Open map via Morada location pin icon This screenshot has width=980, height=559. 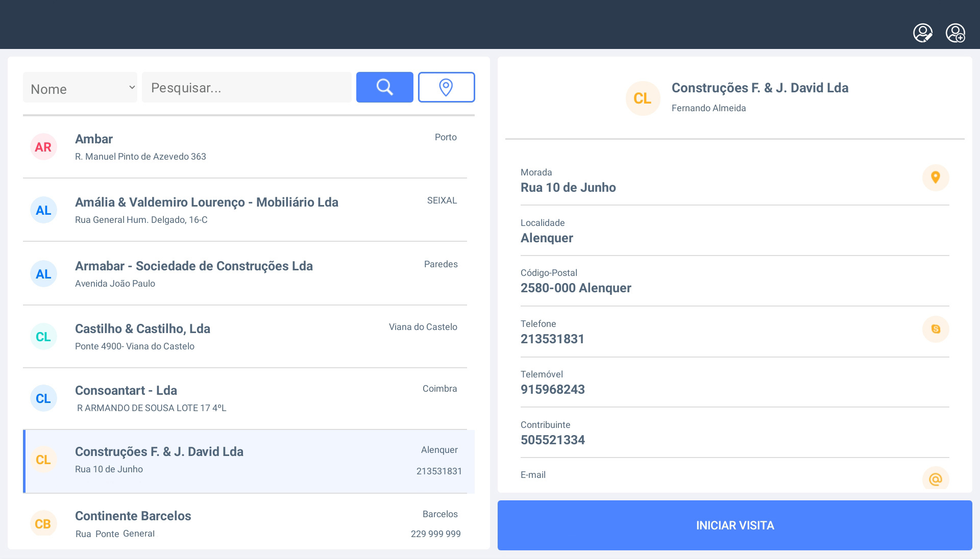pyautogui.click(x=935, y=177)
